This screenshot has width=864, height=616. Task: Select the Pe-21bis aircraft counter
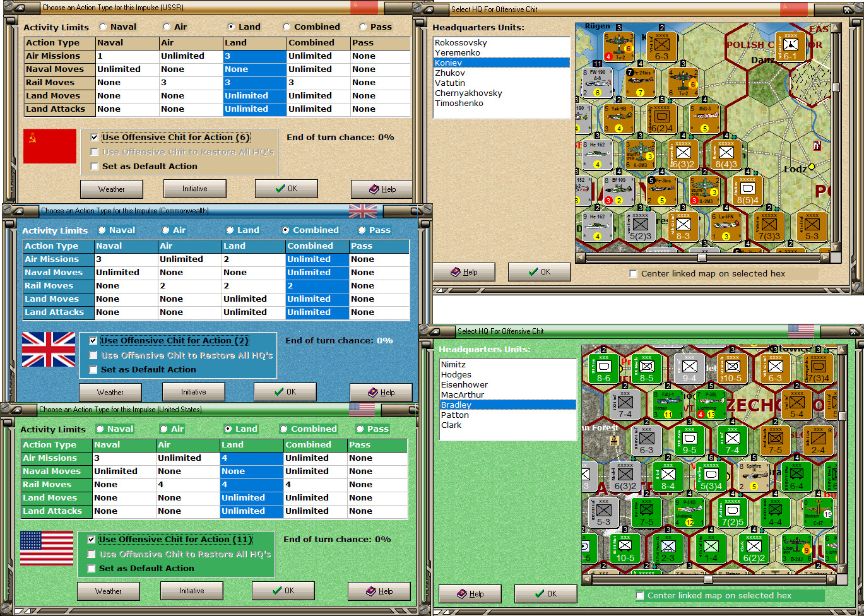click(x=639, y=83)
